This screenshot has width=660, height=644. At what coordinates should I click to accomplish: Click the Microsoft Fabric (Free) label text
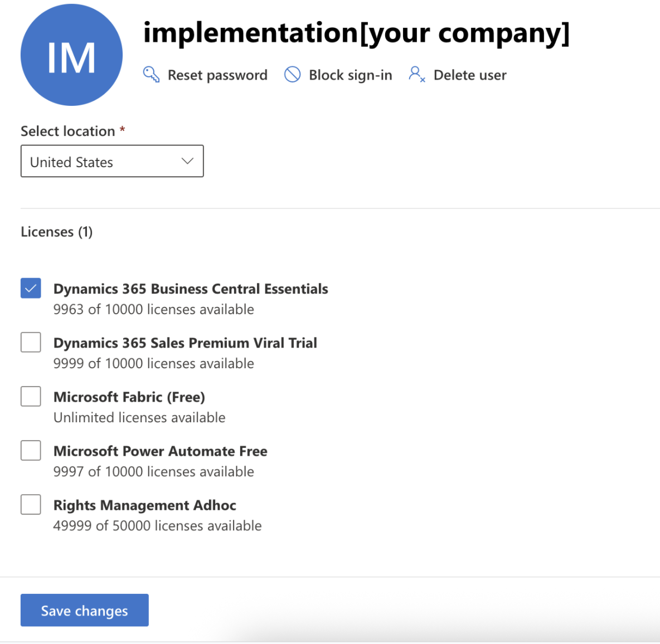pos(129,397)
